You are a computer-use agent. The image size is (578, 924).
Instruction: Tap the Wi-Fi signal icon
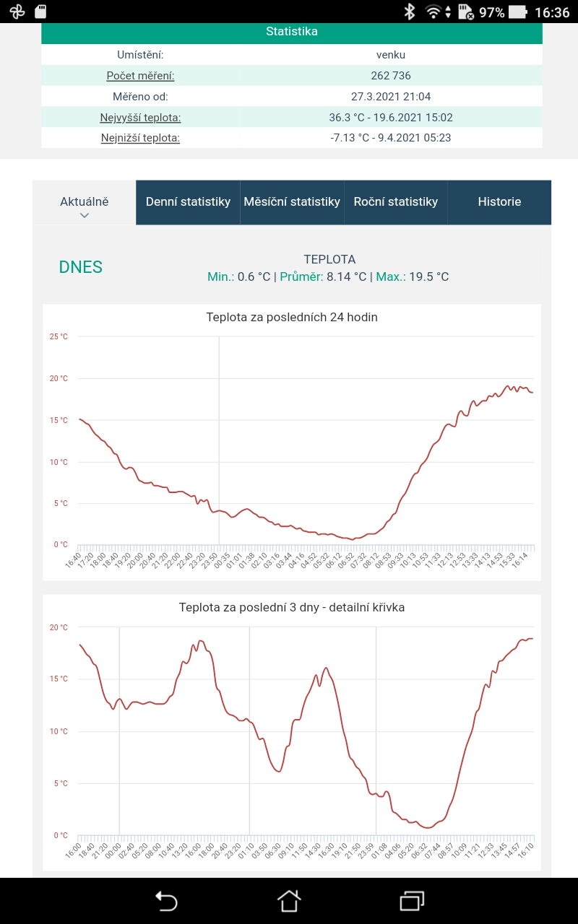click(434, 12)
